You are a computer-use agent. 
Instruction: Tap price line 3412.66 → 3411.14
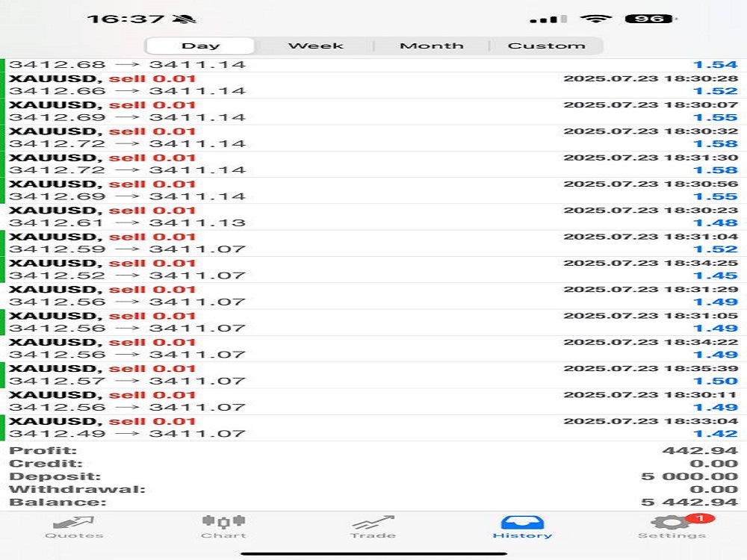[127, 91]
